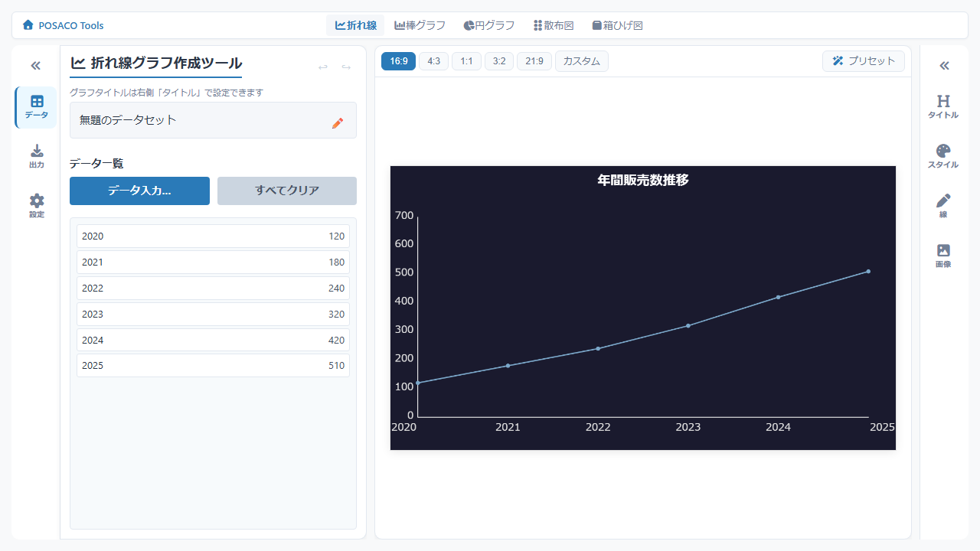Select the 1:1 aspect ratio
The height and width of the screenshot is (551, 980).
(x=466, y=61)
